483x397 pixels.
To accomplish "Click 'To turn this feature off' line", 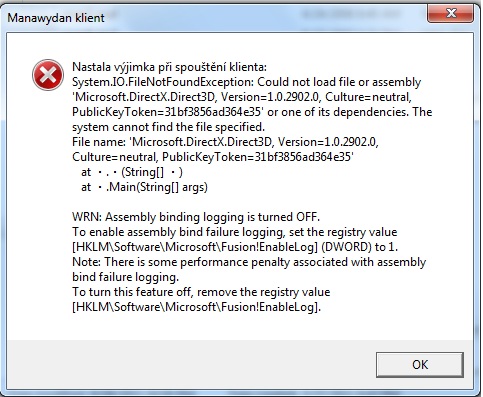I will point(201,292).
